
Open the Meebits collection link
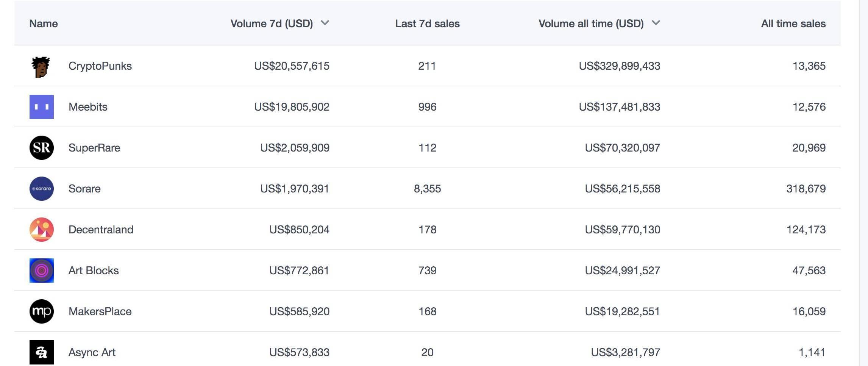(88, 107)
